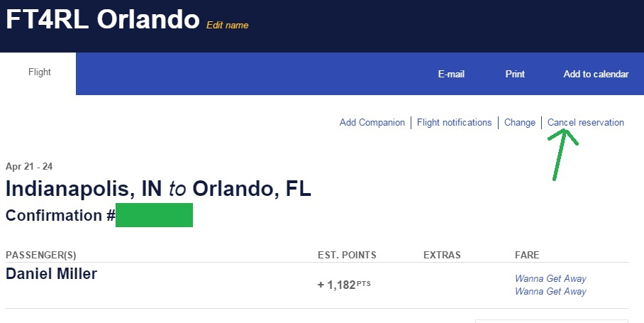Click the Change flight link
644x323 pixels.
(x=520, y=122)
